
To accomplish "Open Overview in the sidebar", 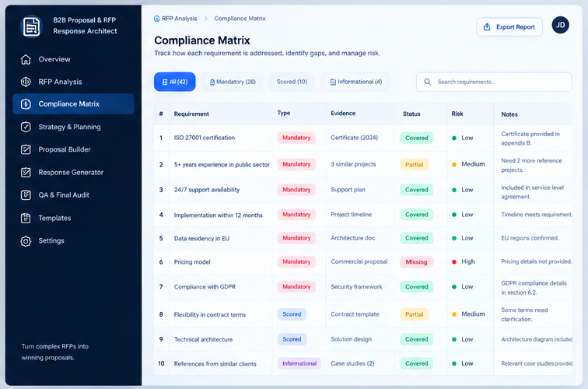I will click(73, 59).
